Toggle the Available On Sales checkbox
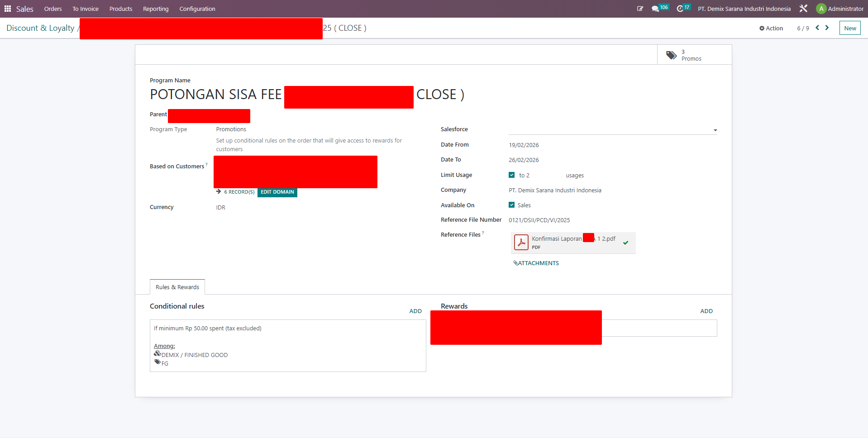The height and width of the screenshot is (438, 868). pyautogui.click(x=511, y=205)
